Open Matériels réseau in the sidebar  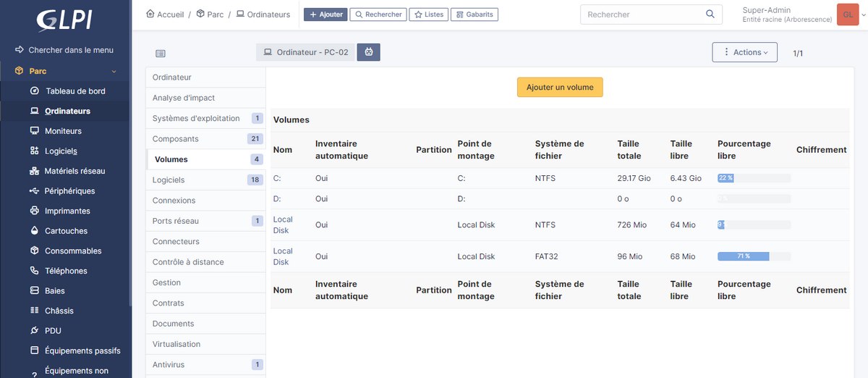(x=75, y=171)
